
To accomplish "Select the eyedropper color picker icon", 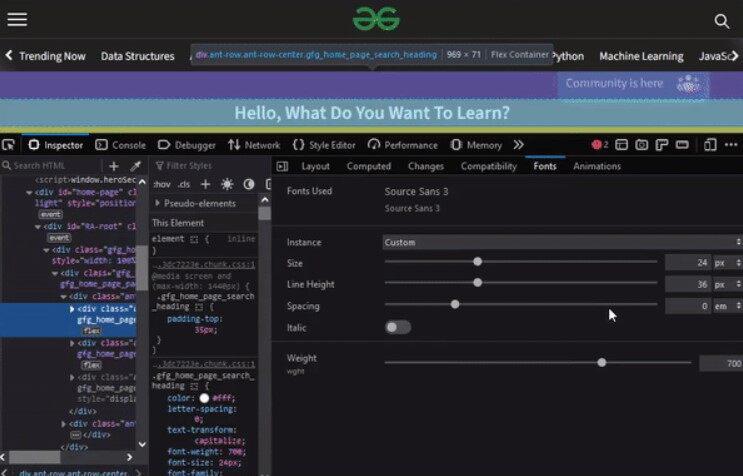I will (136, 166).
